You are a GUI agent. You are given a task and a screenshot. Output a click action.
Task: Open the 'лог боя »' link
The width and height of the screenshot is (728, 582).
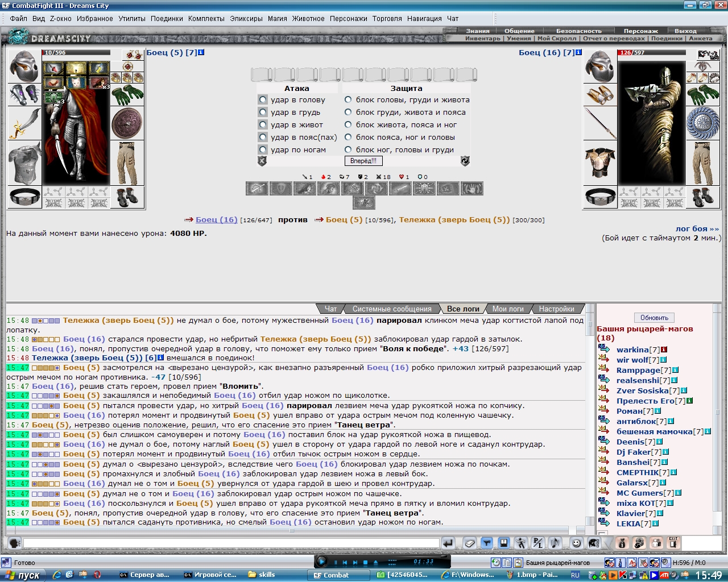pos(697,228)
